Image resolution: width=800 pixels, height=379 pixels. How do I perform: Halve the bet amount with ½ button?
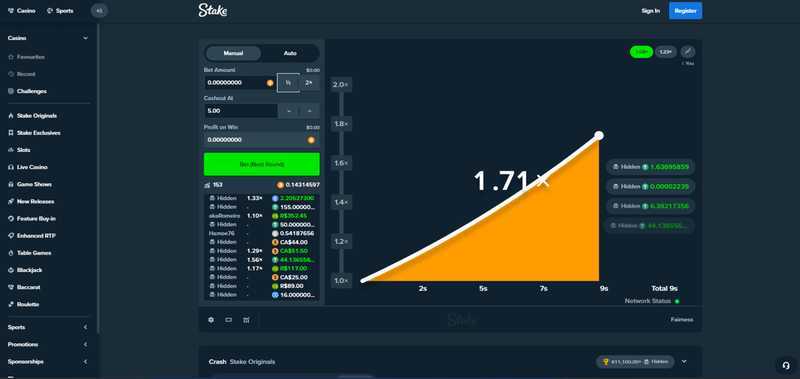point(288,83)
